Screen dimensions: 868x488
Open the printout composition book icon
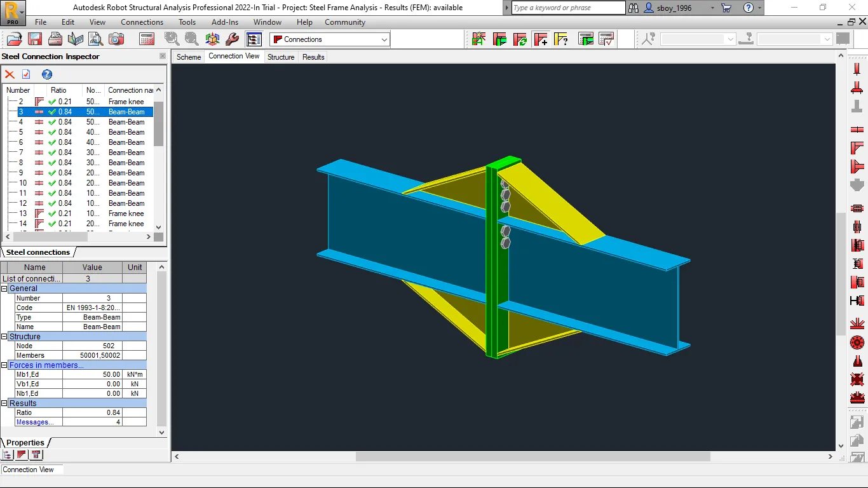(76, 39)
